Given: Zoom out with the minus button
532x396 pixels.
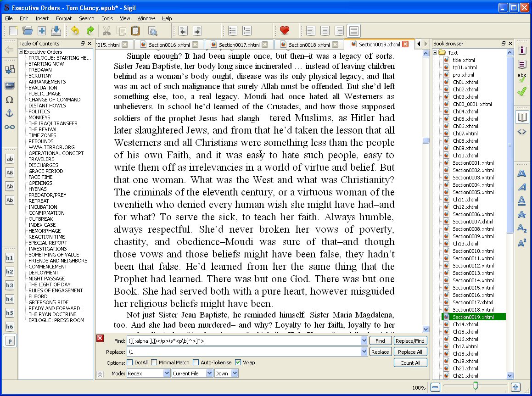Looking at the screenshot, I should (x=435, y=387).
